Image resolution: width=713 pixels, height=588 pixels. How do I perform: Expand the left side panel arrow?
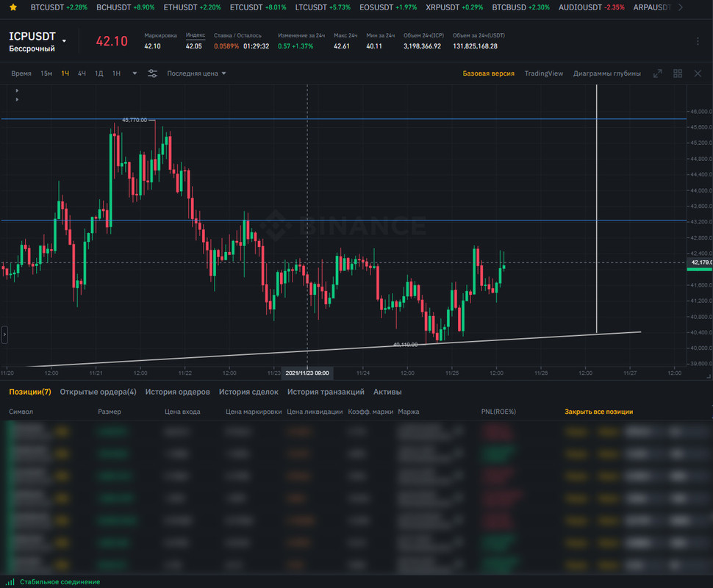click(x=4, y=334)
